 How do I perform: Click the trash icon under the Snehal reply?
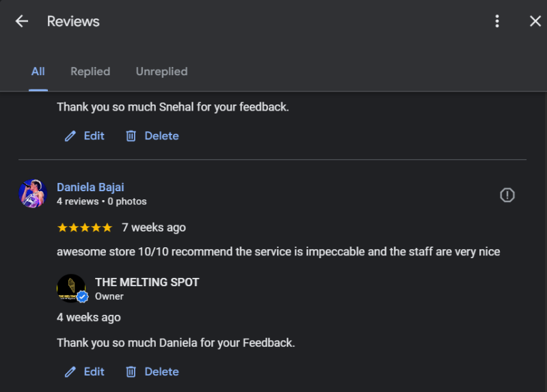point(131,136)
